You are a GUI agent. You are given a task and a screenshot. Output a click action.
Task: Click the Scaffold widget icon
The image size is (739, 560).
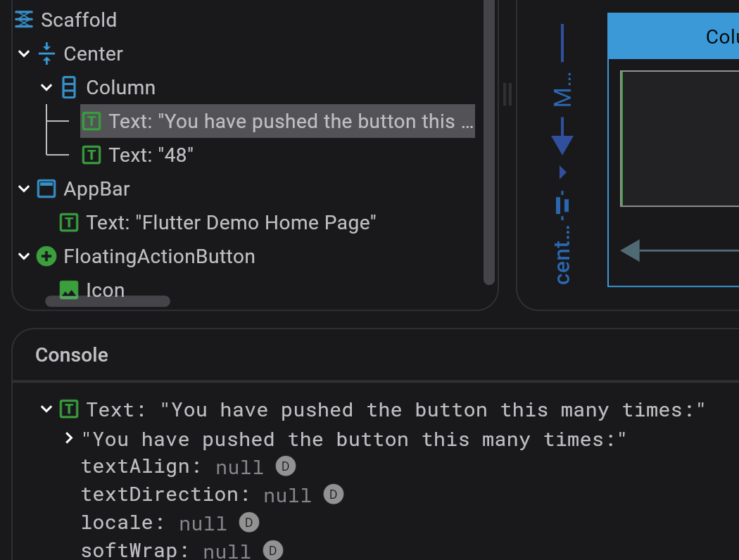coord(23,20)
